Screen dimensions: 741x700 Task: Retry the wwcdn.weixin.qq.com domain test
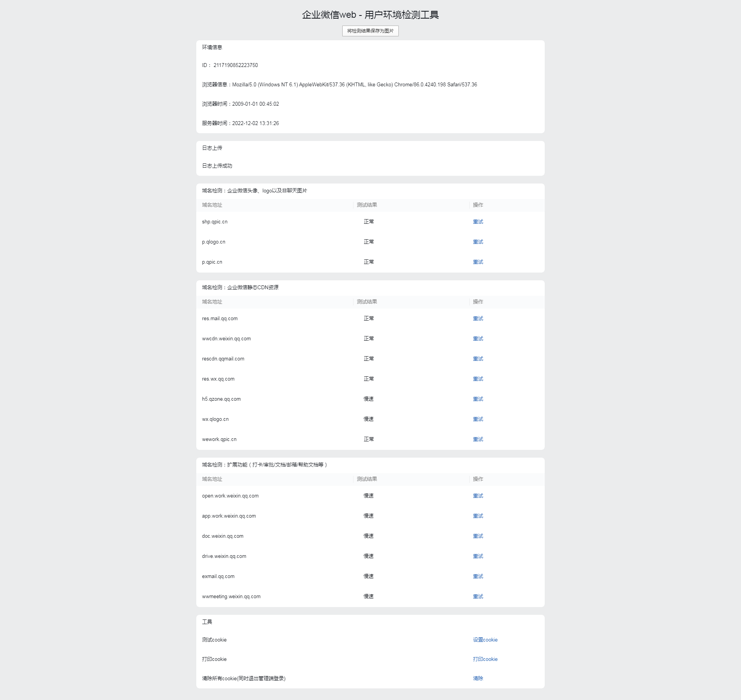click(x=478, y=339)
